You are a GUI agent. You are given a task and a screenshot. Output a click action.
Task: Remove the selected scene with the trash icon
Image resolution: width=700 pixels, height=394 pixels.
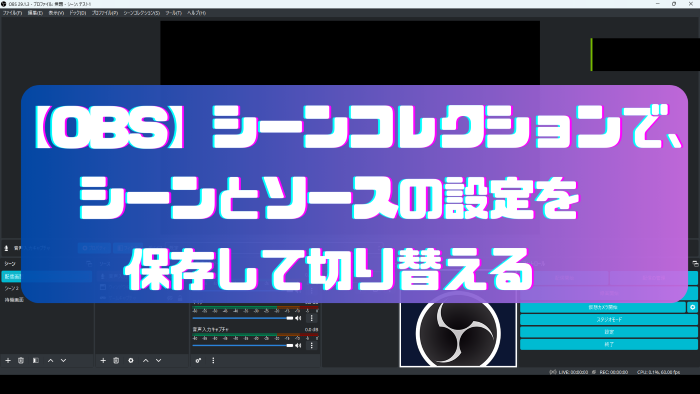(x=21, y=360)
